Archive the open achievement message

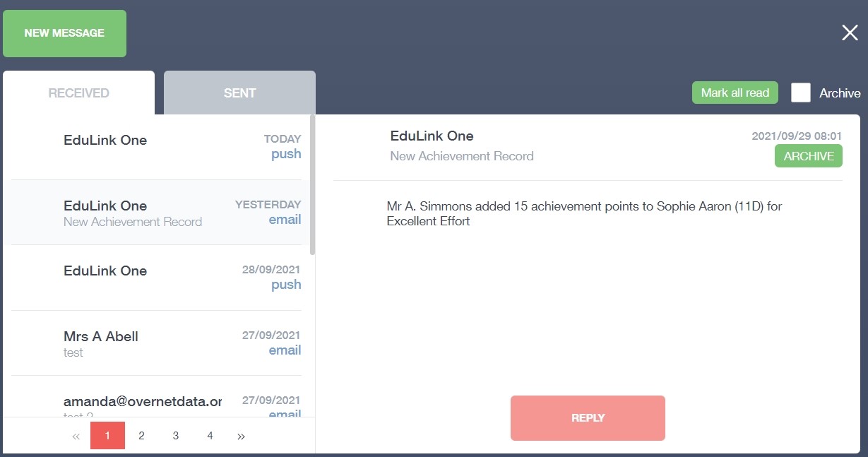click(808, 156)
